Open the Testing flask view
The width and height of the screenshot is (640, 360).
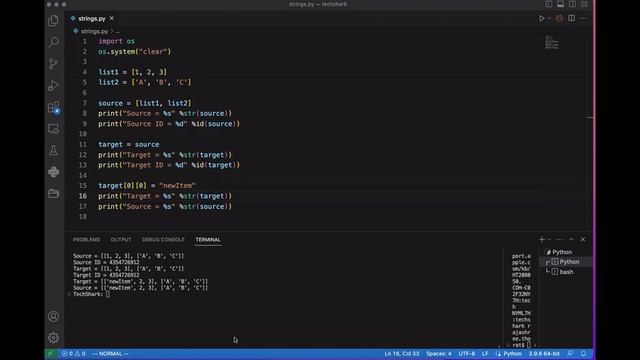click(53, 150)
